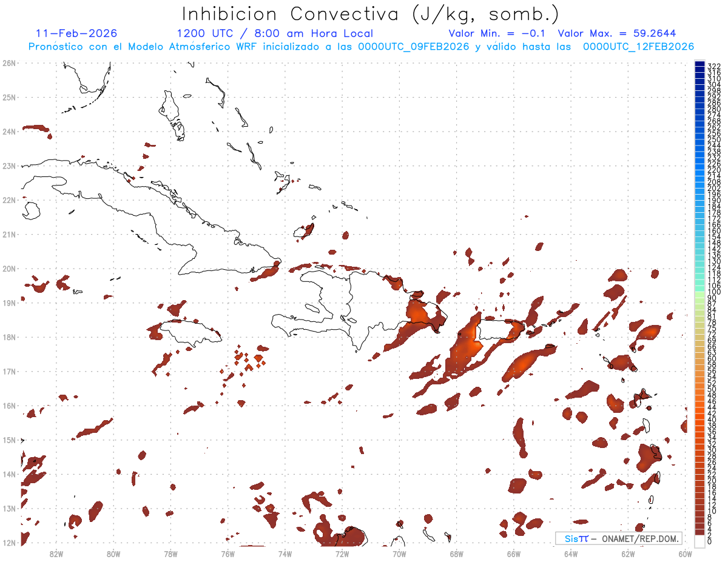Click the 13N latitude label
Screen dimensions: 728x562
click(8, 508)
